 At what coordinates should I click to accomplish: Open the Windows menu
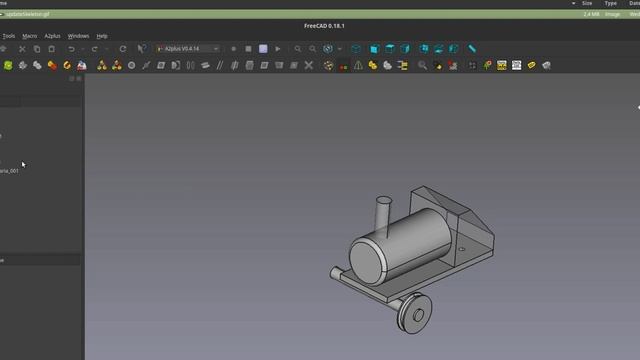tap(78, 36)
